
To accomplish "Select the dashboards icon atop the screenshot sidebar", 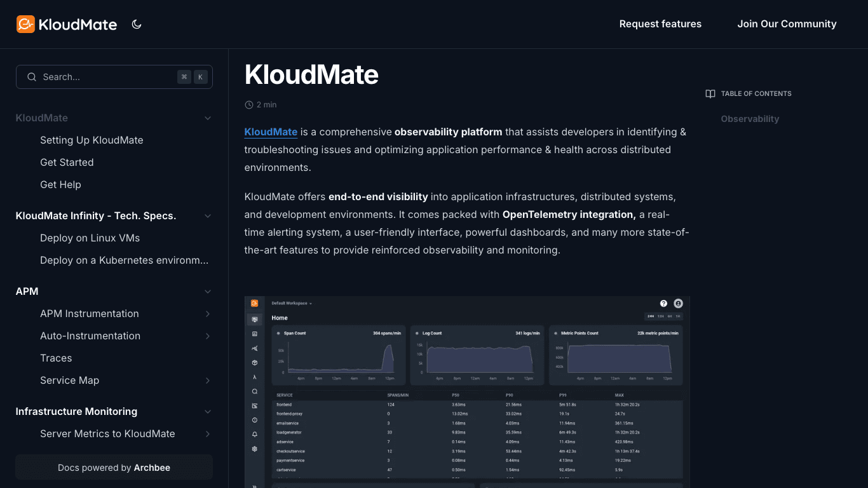I will pyautogui.click(x=255, y=319).
